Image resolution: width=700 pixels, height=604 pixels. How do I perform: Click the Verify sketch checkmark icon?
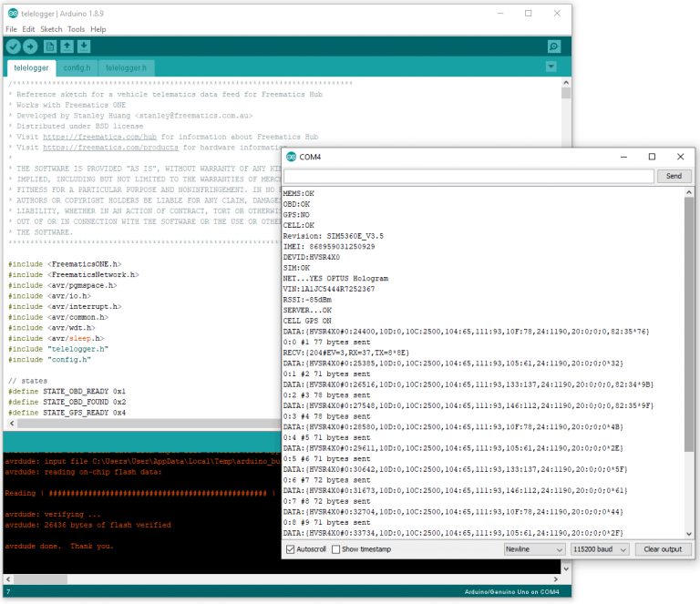[14, 46]
